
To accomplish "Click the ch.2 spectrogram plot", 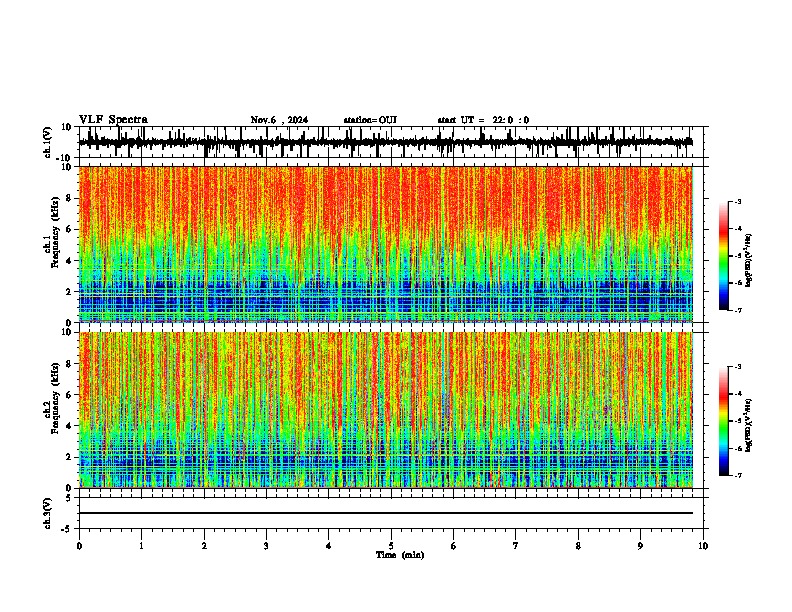I will click(386, 410).
